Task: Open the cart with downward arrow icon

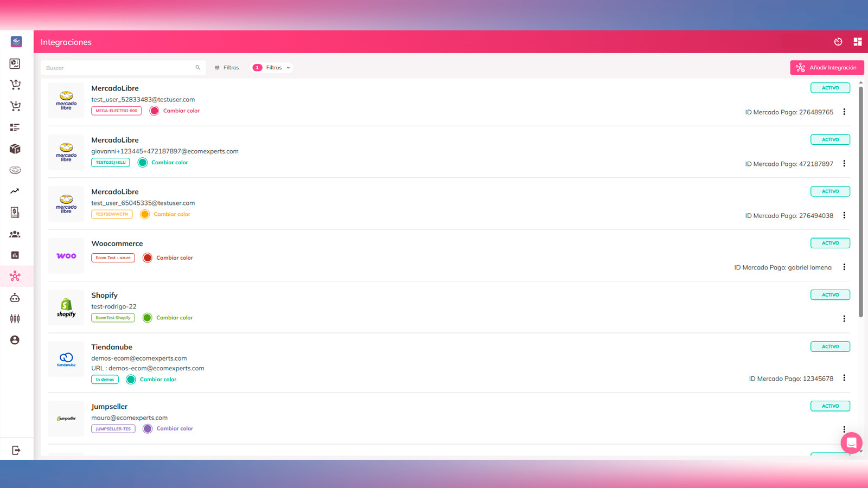Action: point(15,106)
